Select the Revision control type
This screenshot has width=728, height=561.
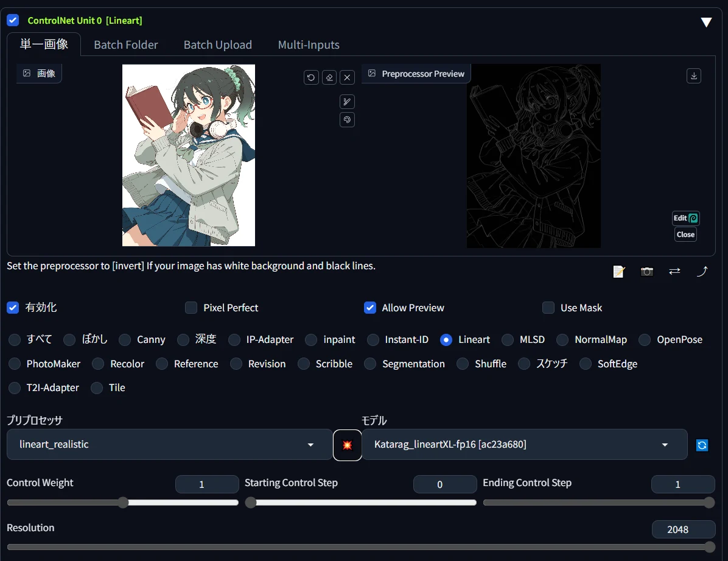point(236,364)
